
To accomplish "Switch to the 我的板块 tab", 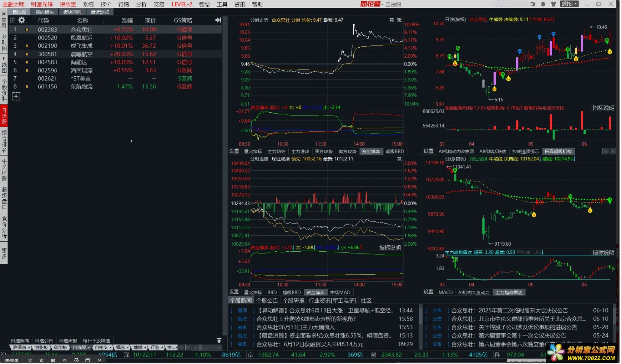I will [45, 12].
